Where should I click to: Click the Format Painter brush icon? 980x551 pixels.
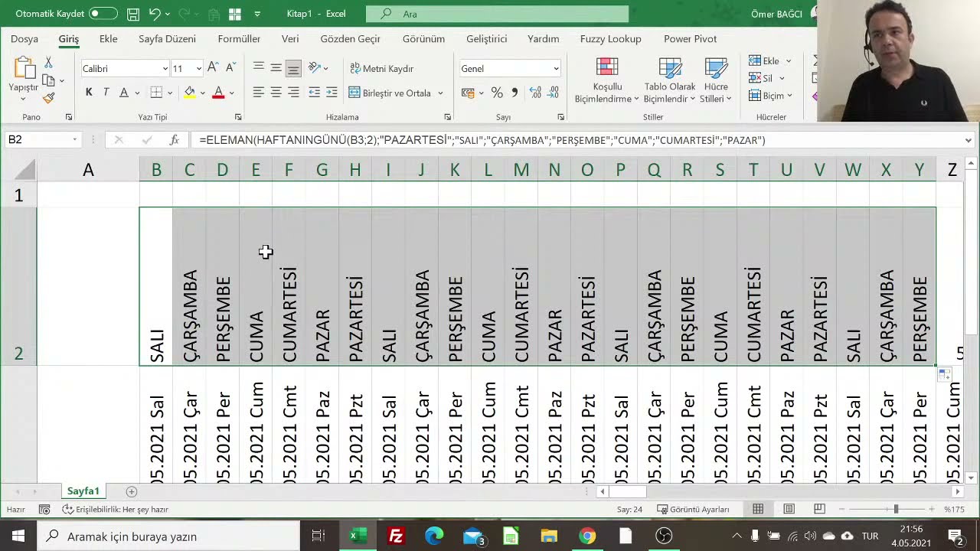click(x=48, y=98)
